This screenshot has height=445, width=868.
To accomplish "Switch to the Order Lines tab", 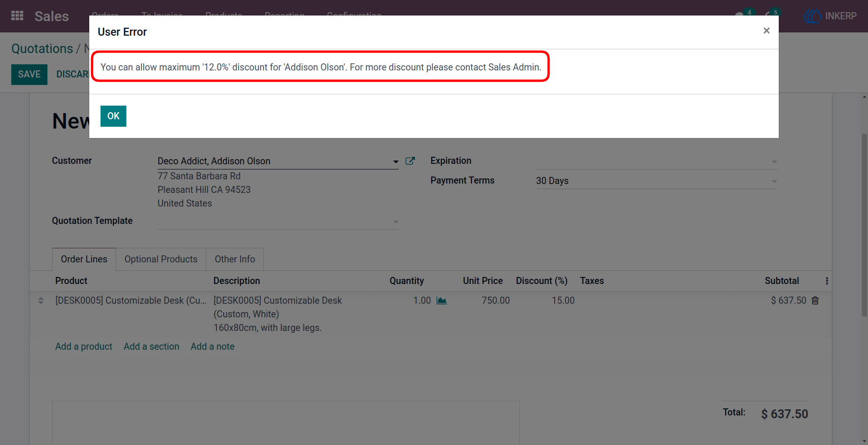I will 84,259.
